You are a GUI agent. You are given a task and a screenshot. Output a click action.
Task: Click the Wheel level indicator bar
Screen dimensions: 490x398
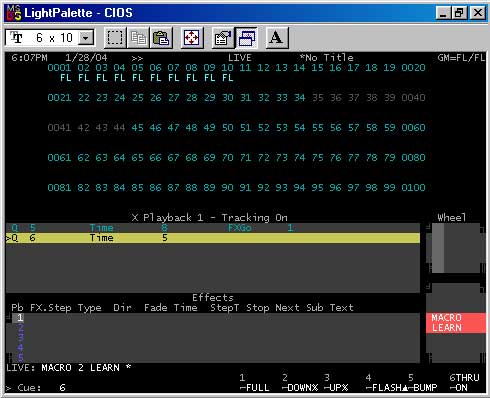(438, 248)
